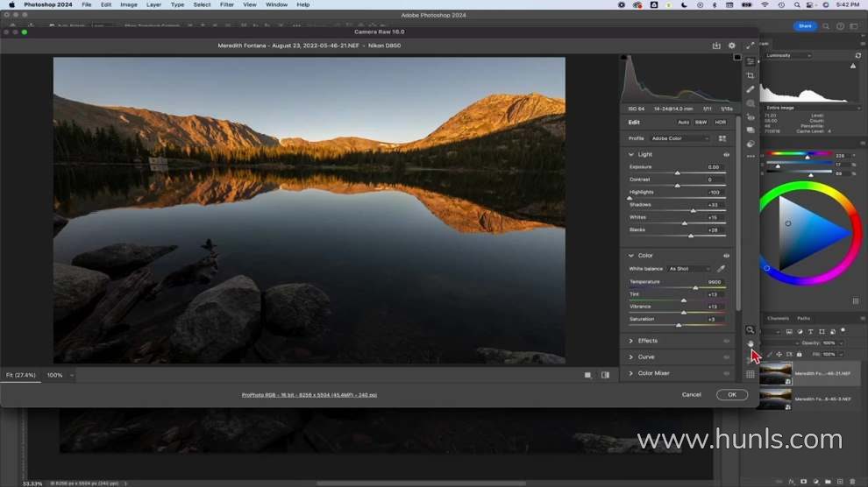
Task: Switch to the Channels tab
Action: coord(778,319)
